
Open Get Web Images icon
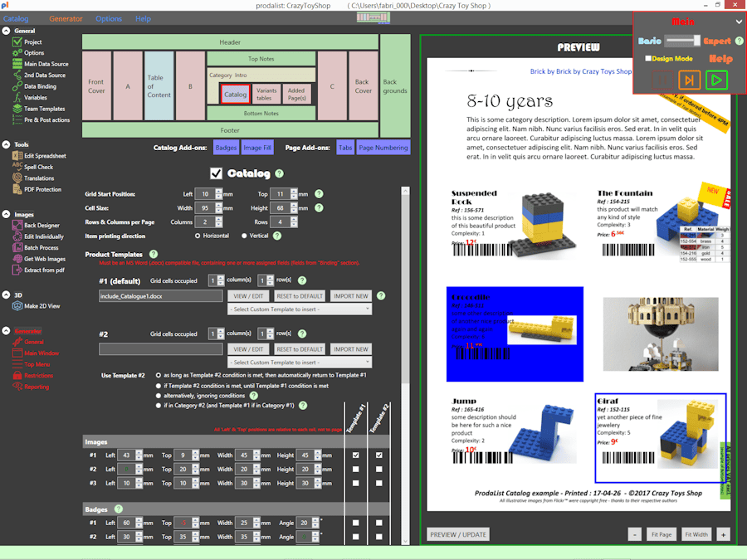pos(17,259)
